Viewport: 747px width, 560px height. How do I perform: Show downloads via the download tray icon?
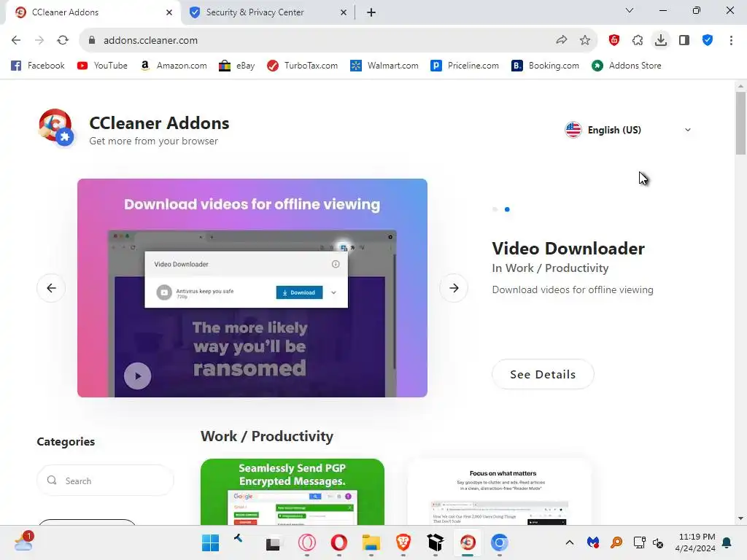point(661,41)
